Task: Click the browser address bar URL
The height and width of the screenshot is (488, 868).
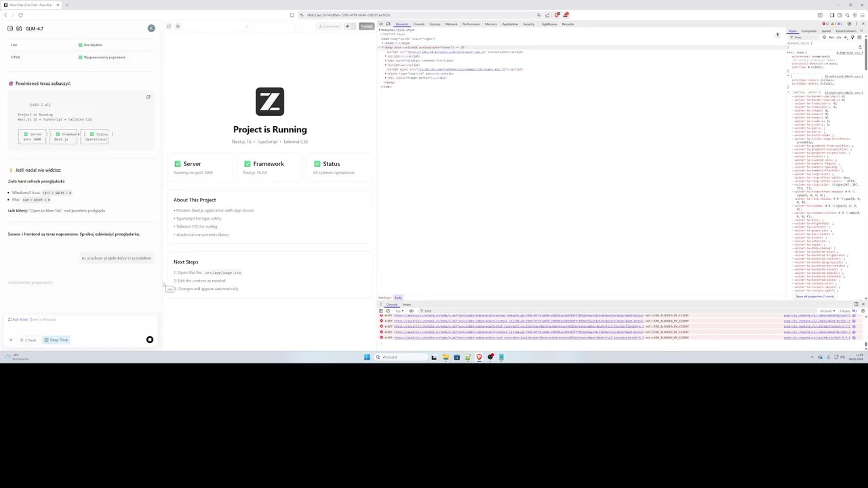Action: 349,15
